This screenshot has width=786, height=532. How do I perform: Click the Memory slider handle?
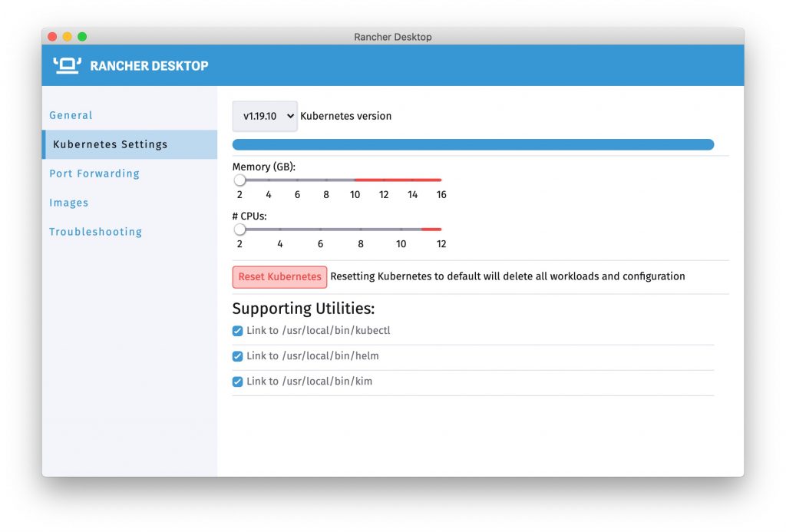click(239, 180)
